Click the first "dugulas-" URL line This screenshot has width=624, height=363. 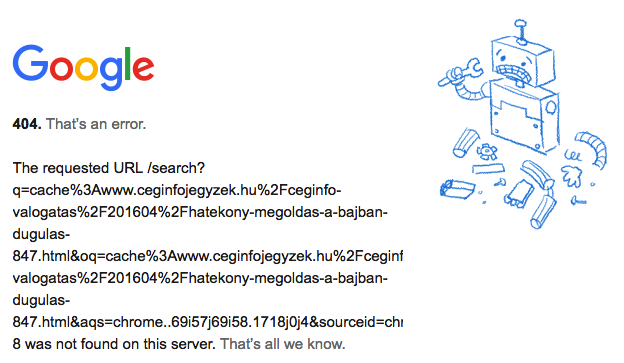click(x=41, y=234)
